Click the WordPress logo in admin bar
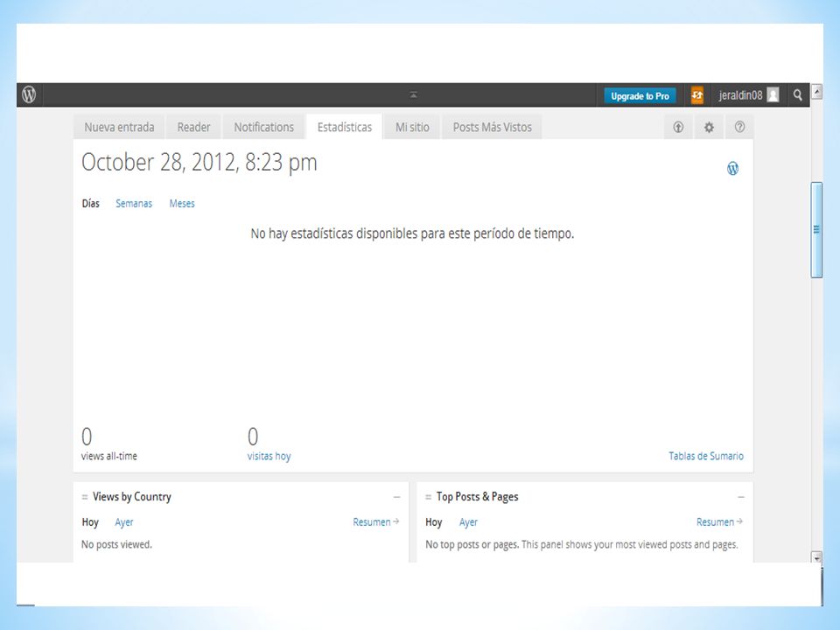840x630 pixels. pos(29,94)
